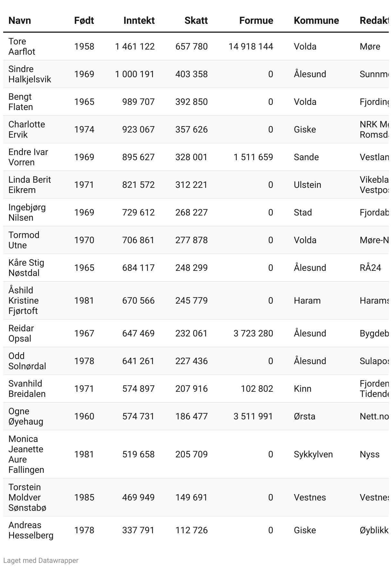The width and height of the screenshot is (392, 568).
Task: Select the Sindre Halkjelsvik name cell
Action: pyautogui.click(x=30, y=74)
